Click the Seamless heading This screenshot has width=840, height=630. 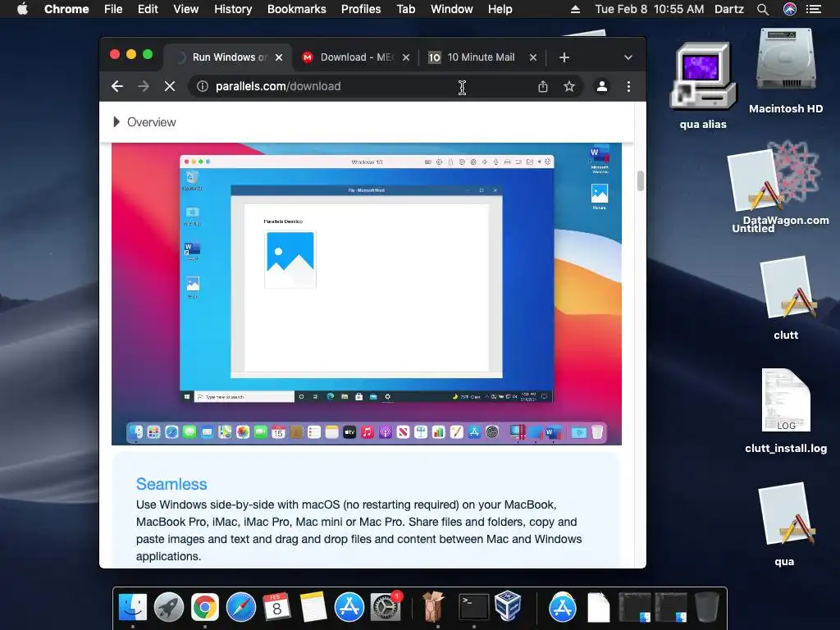coord(171,484)
